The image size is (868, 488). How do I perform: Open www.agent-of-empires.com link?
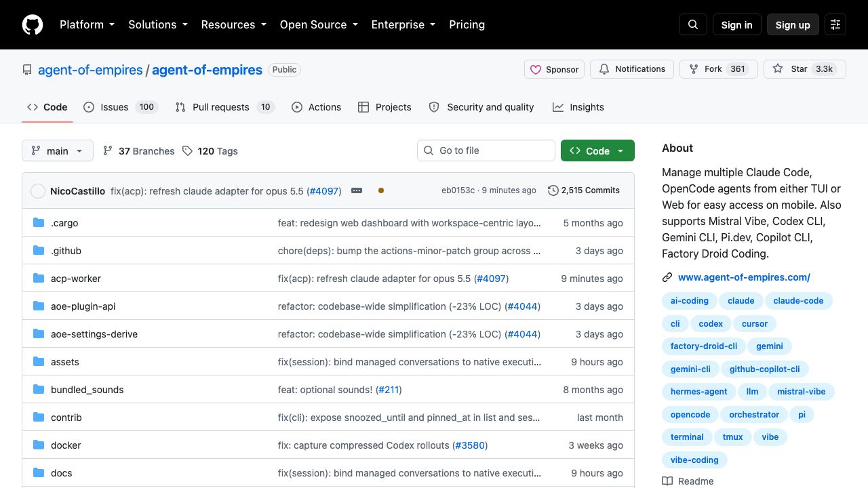tap(744, 277)
